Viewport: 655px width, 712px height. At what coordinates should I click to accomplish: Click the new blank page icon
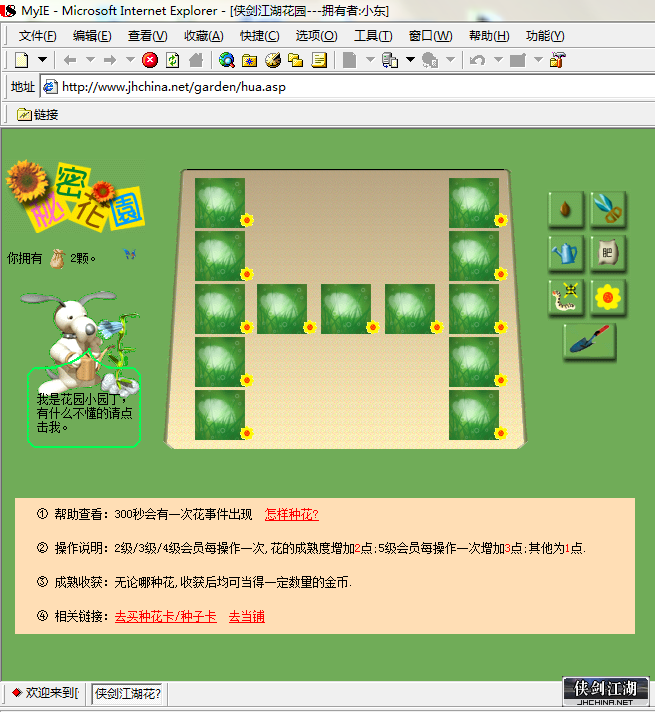pos(21,60)
